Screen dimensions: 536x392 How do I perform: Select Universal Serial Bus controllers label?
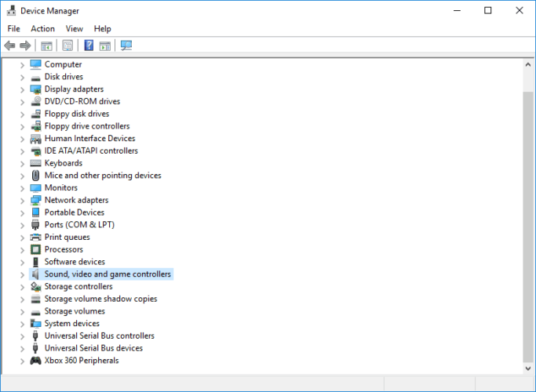pos(100,336)
